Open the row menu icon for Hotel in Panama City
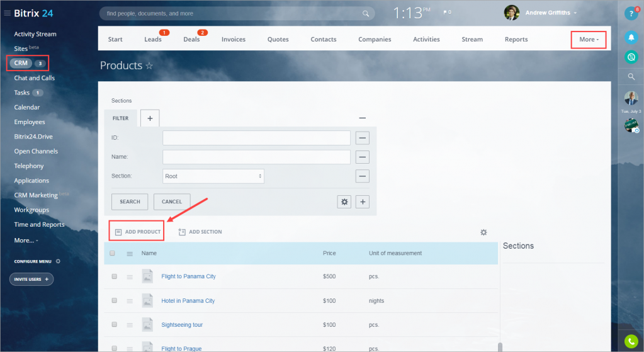 (x=130, y=301)
